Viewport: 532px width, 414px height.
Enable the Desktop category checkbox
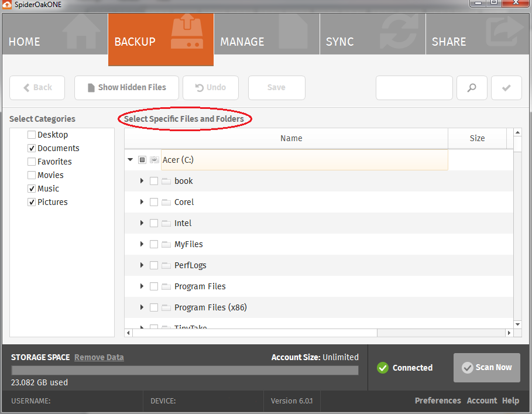(32, 135)
